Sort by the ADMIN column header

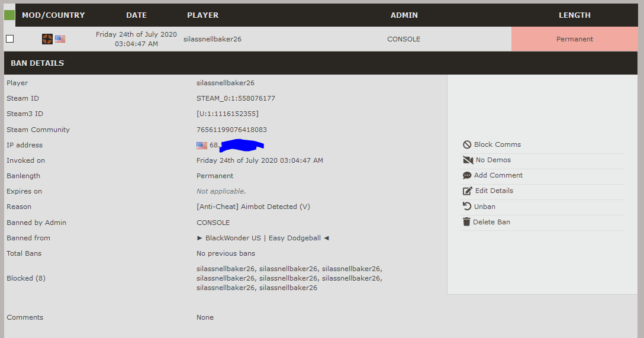pyautogui.click(x=404, y=15)
